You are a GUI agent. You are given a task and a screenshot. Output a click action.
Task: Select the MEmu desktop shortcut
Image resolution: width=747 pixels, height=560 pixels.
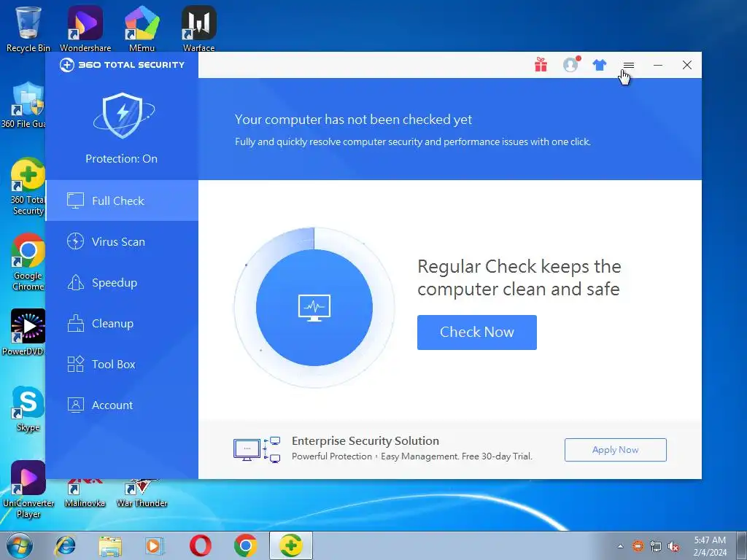pos(142,29)
